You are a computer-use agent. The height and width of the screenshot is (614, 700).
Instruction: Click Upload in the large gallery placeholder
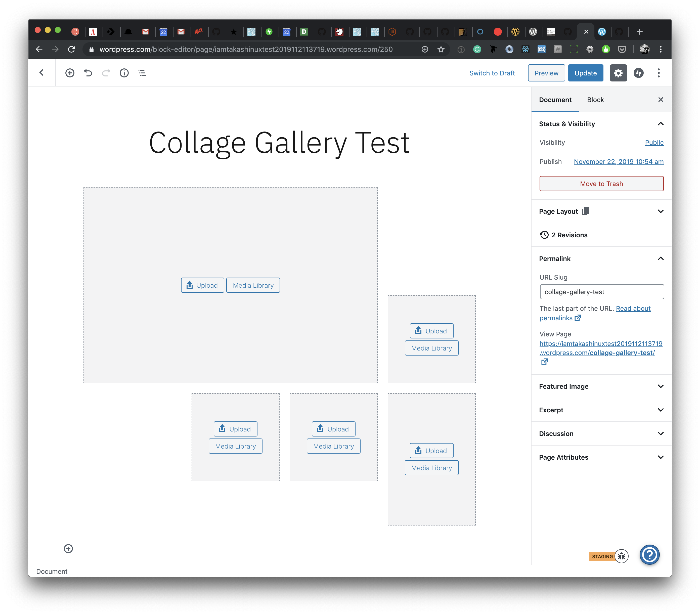coord(202,285)
